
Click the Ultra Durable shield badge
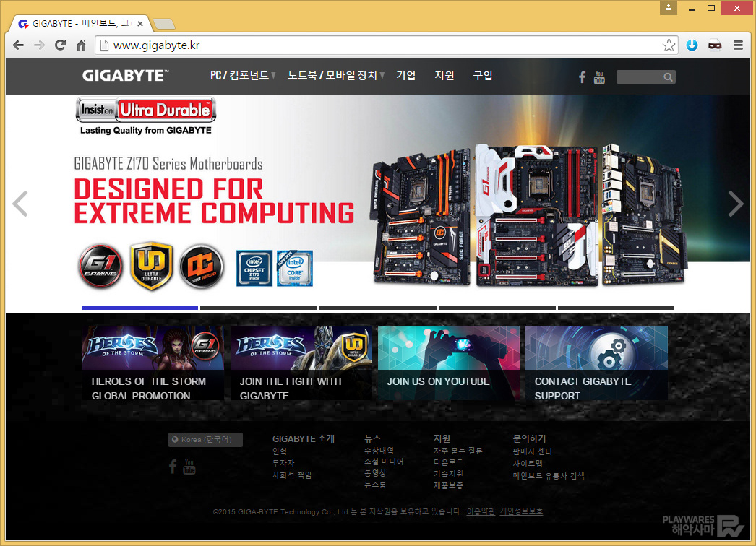click(x=151, y=266)
